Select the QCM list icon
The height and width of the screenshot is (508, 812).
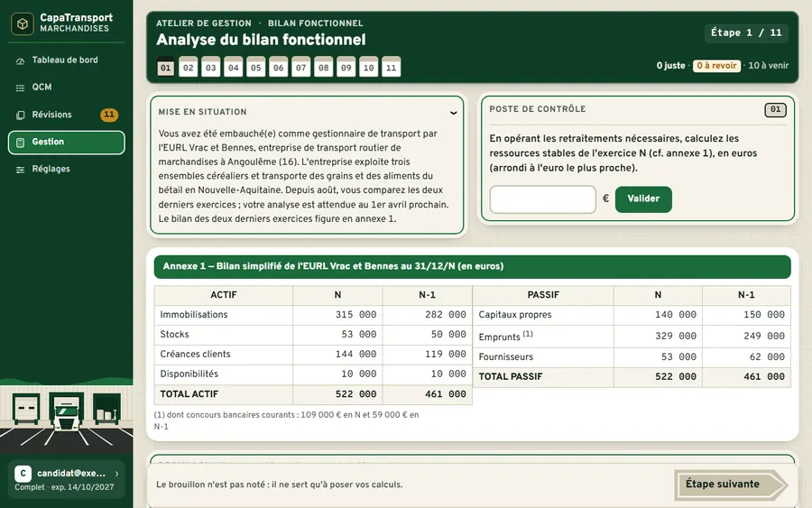(x=20, y=88)
